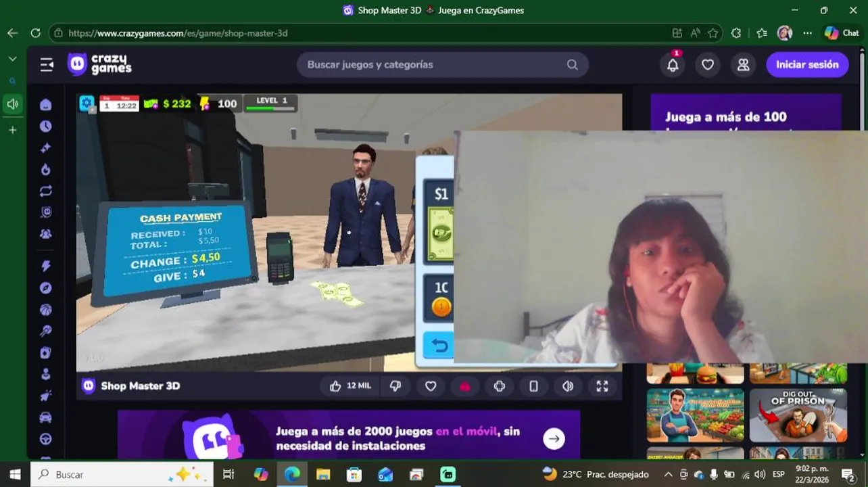Dislike the game with thumbs down
Image resolution: width=868 pixels, height=487 pixels.
396,386
